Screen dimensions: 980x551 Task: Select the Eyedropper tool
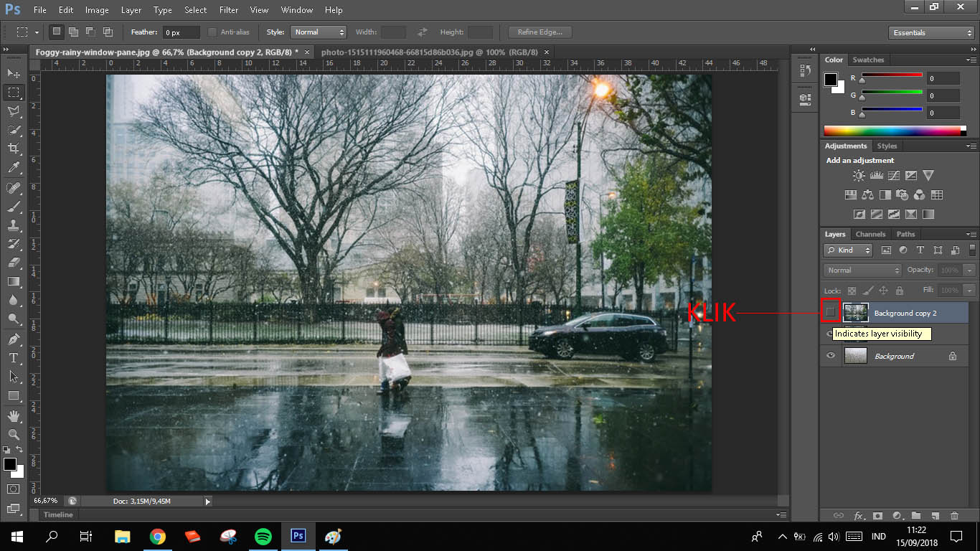click(x=14, y=168)
